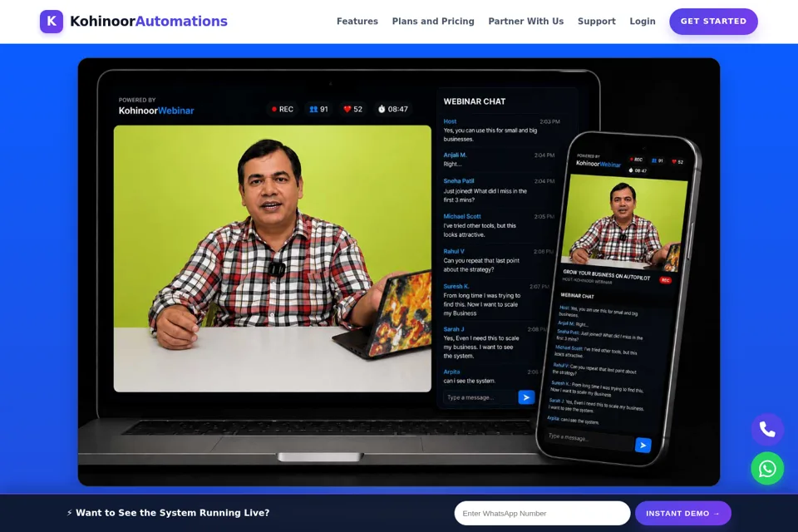Select Michael Scott's name in the laptop chat
This screenshot has width=798, height=532.
click(462, 216)
